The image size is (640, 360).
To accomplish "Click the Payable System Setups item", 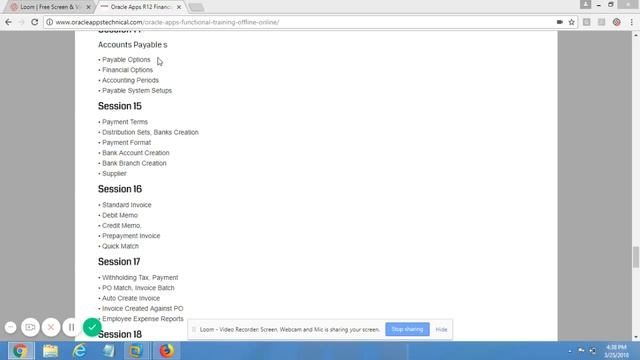I will 137,91.
